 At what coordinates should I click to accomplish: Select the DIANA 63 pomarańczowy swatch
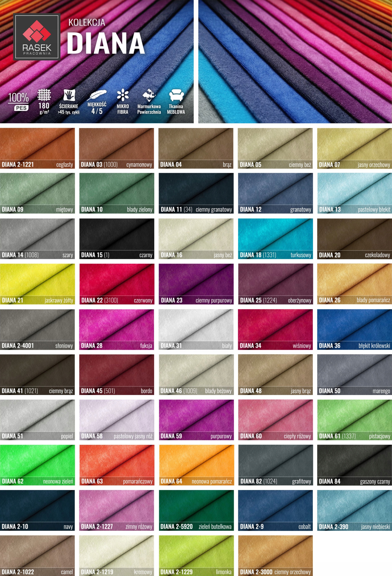coord(117,465)
